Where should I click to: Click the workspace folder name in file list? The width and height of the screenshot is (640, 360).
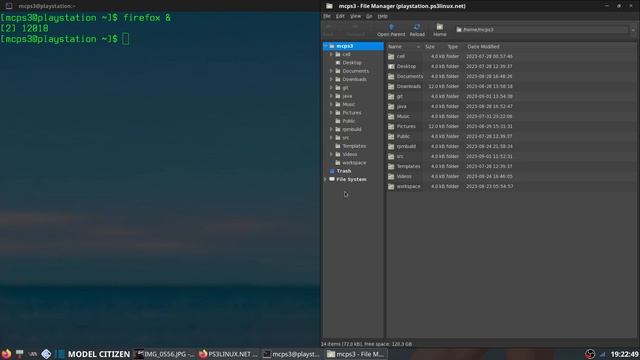[408, 187]
